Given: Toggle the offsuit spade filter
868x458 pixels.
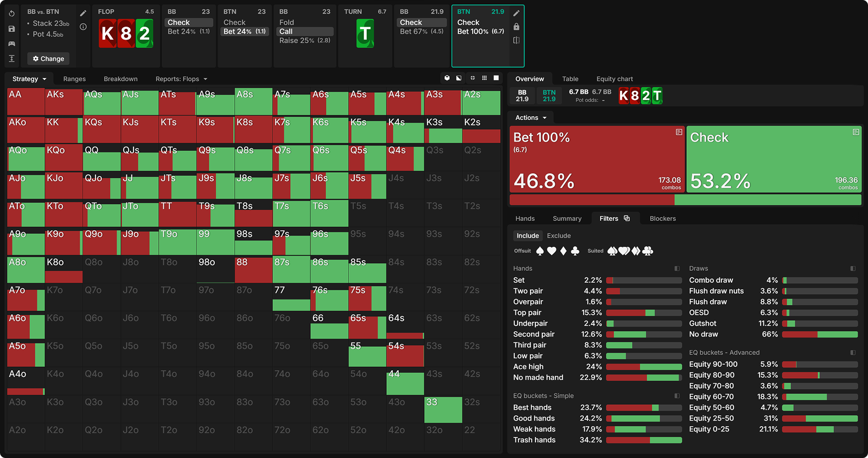Looking at the screenshot, I should [x=540, y=251].
